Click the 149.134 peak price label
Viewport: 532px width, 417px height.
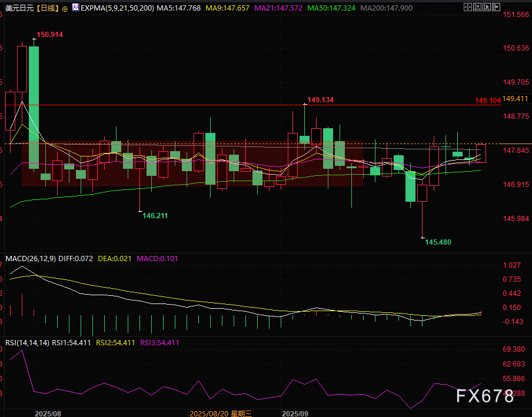(320, 100)
